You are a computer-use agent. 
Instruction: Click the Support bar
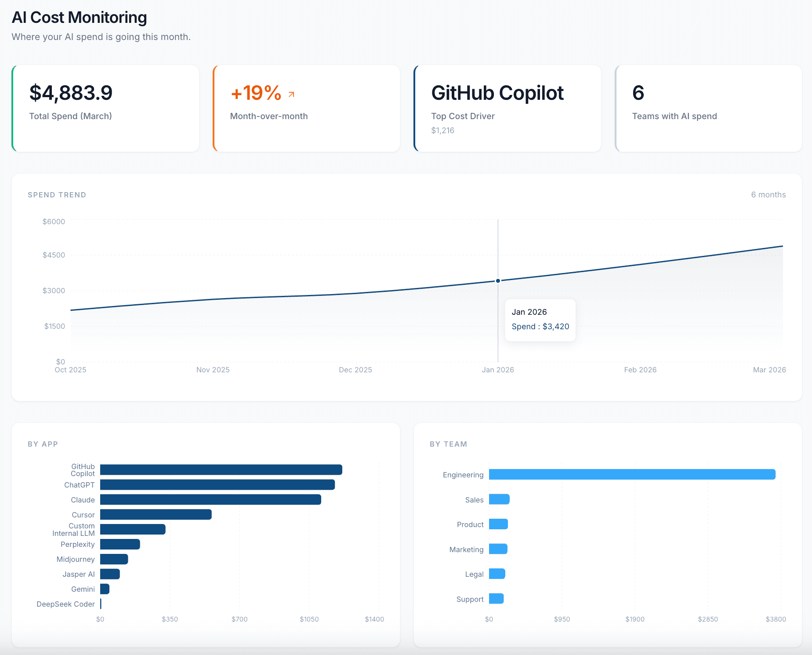[497, 599]
